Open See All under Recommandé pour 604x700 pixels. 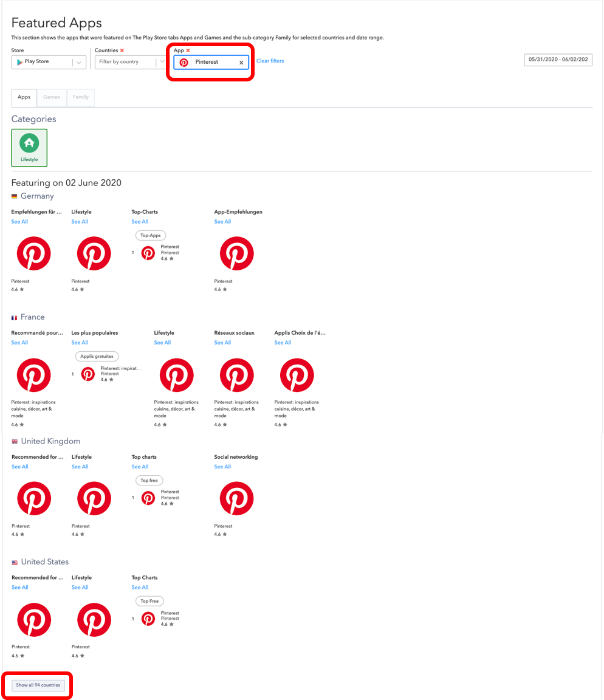[x=19, y=343]
